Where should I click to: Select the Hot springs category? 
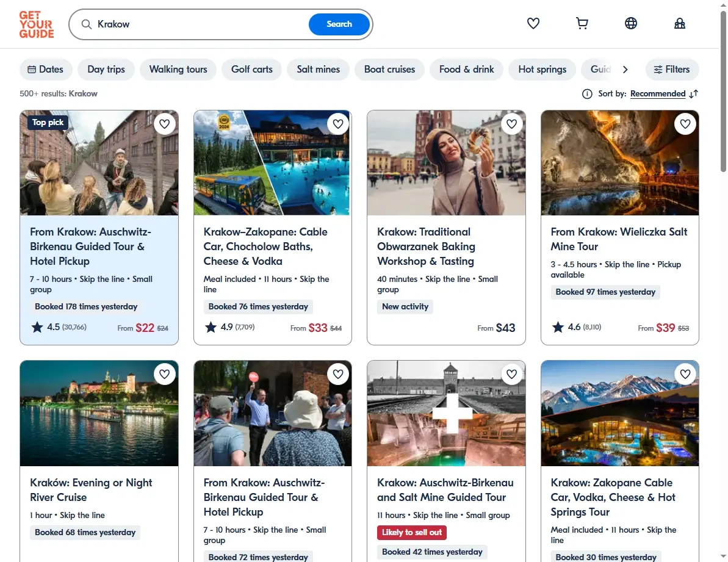[x=542, y=70]
